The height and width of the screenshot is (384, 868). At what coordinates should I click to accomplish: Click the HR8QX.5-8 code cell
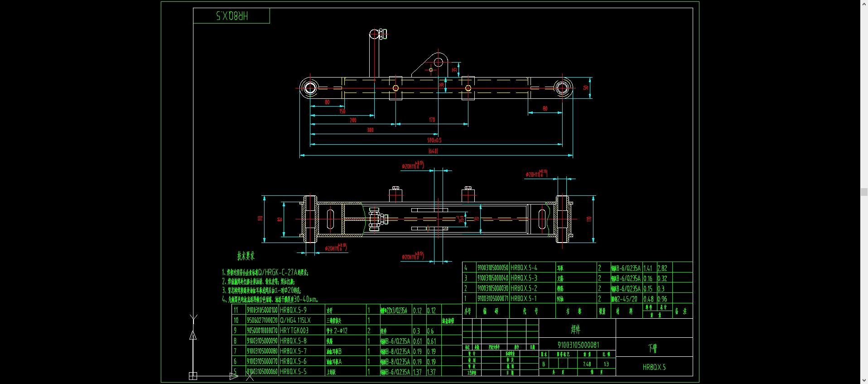(293, 341)
